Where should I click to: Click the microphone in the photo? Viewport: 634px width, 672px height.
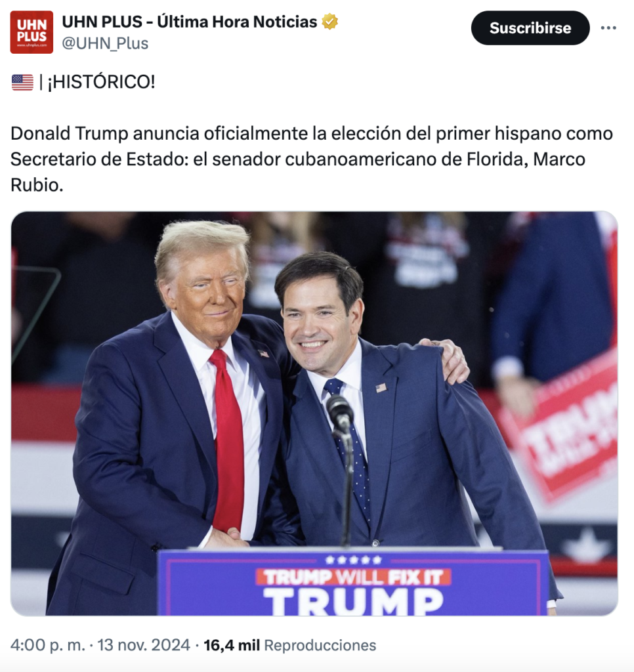[340, 413]
